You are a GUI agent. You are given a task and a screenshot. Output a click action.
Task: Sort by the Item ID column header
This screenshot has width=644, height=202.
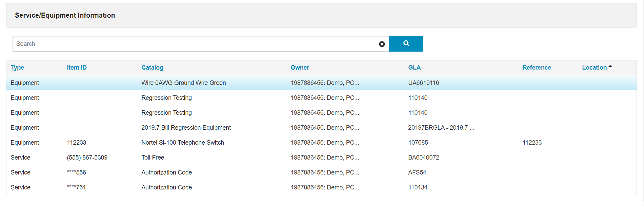(x=77, y=68)
